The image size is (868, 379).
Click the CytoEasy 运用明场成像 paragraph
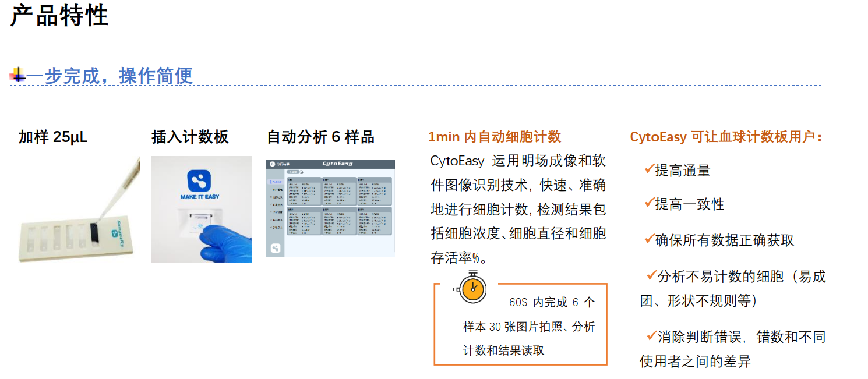518,209
